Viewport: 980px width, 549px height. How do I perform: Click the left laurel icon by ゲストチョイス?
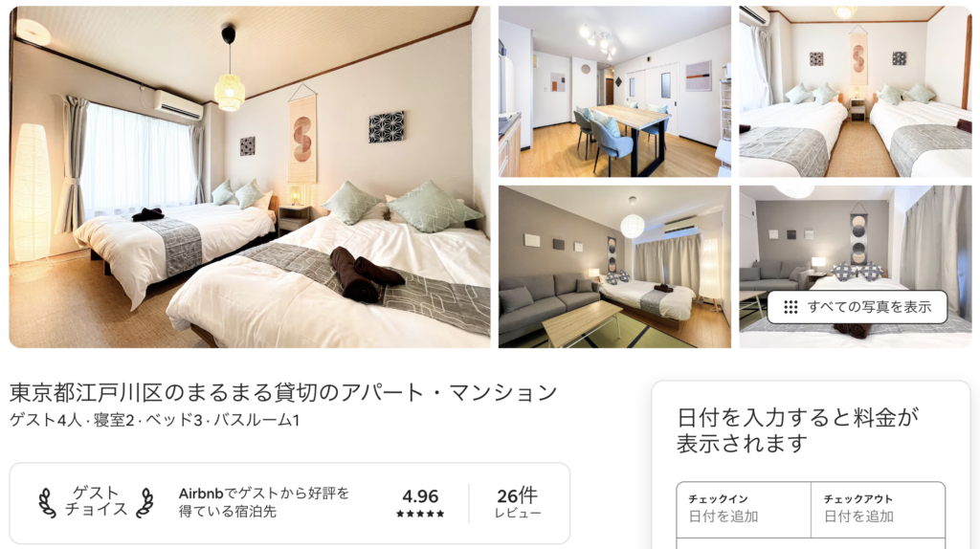(47, 503)
